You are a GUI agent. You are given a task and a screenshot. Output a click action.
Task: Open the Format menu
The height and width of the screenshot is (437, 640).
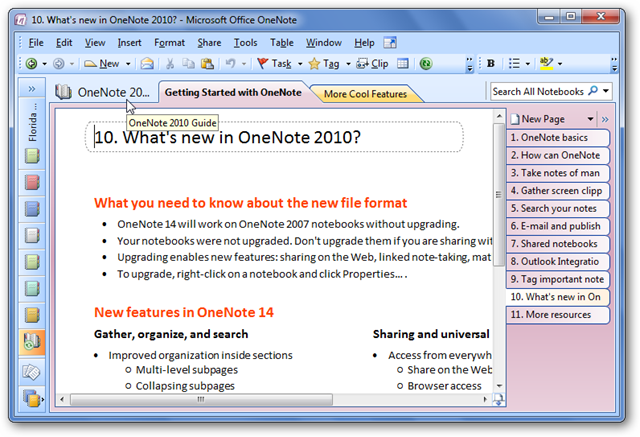point(169,42)
